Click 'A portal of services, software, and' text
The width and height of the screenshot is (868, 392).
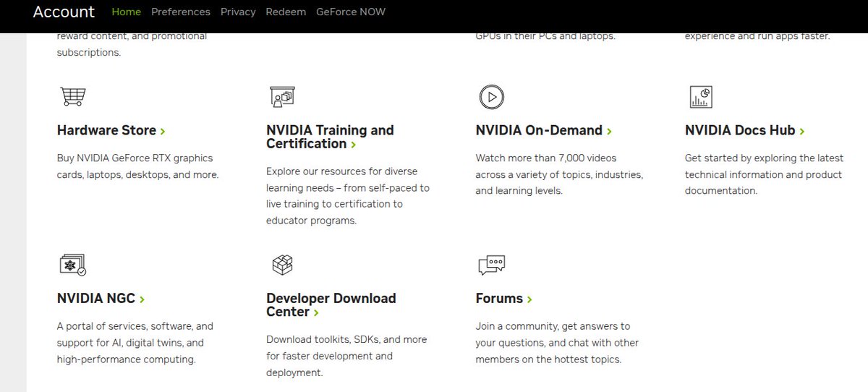pyautogui.click(x=135, y=326)
